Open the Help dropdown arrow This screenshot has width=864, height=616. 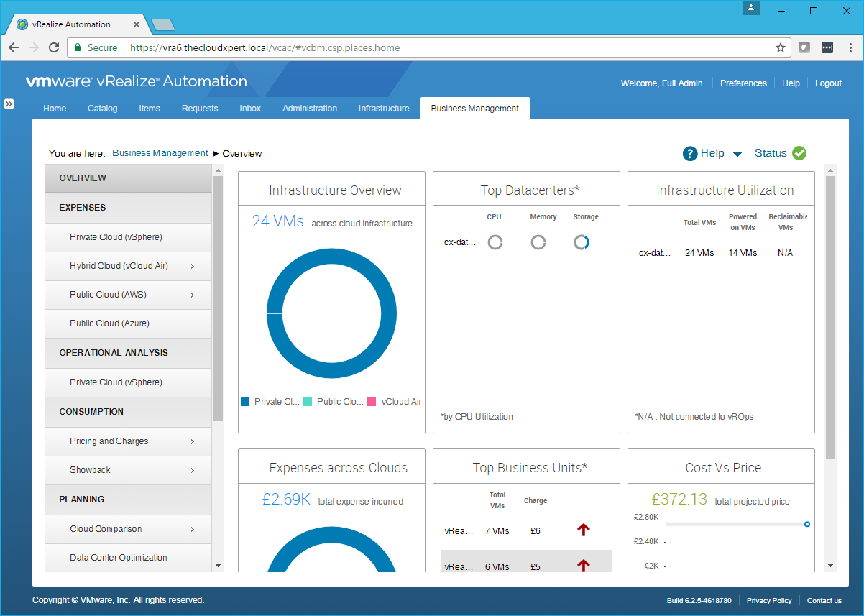point(737,154)
